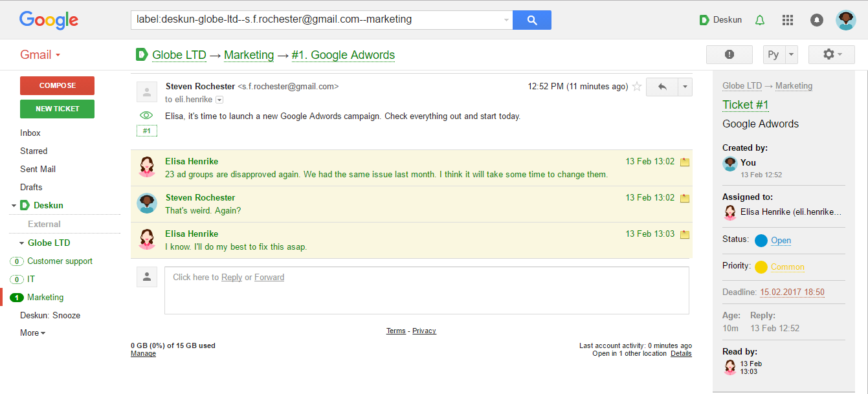This screenshot has height=394, width=868.
Task: Open the Deskun notifications bell
Action: tap(760, 20)
